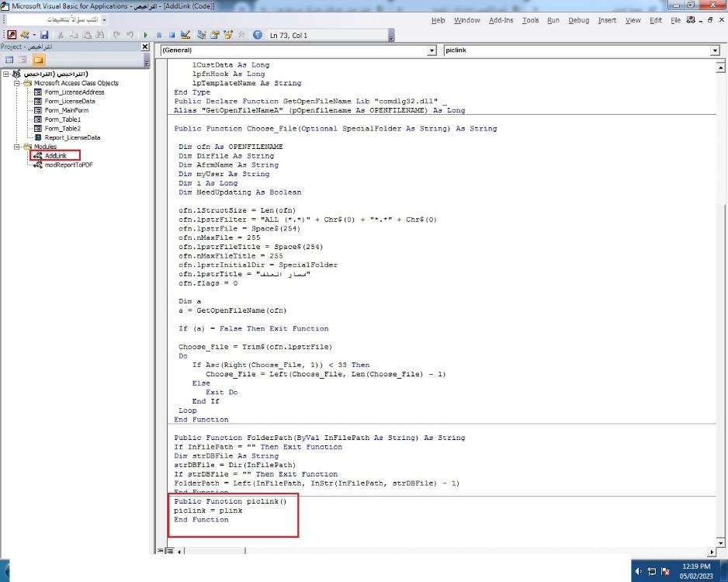
Task: Select the AddLink module
Action: point(55,155)
